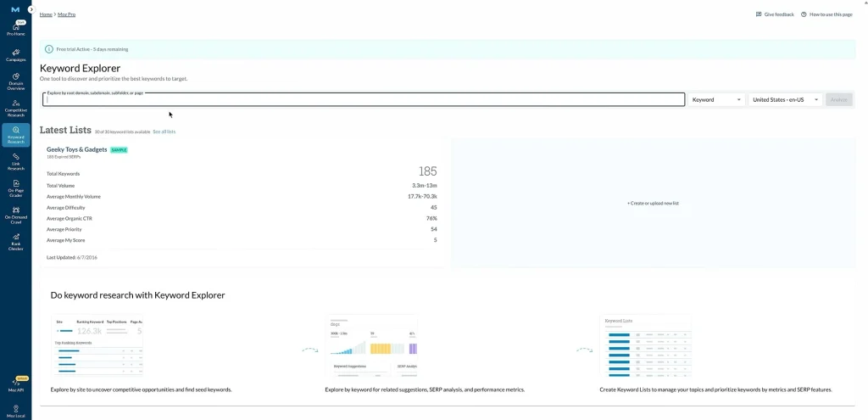Open Pro Home in the sidebar
This screenshot has height=420, width=868.
click(x=15, y=30)
